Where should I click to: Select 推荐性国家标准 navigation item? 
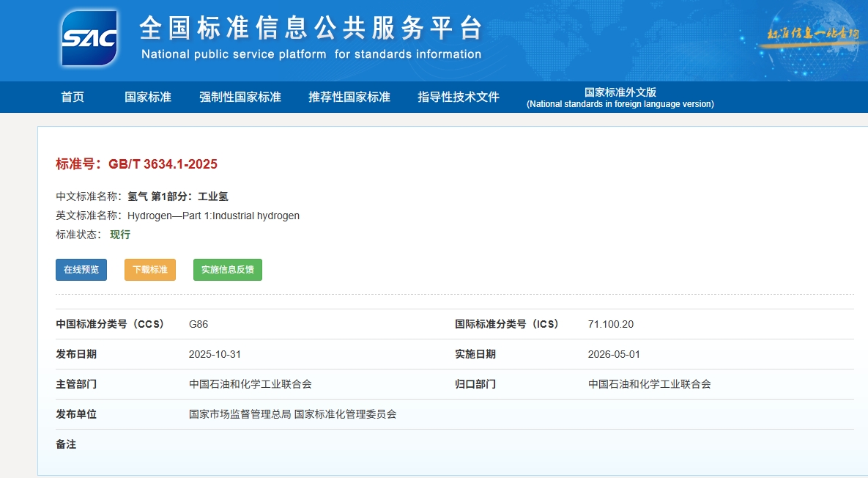[x=349, y=97]
